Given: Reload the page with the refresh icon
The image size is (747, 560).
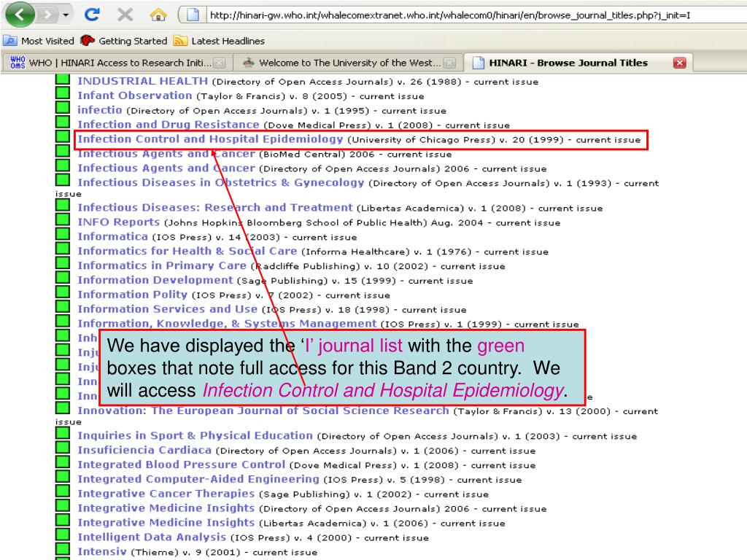Looking at the screenshot, I should [92, 15].
